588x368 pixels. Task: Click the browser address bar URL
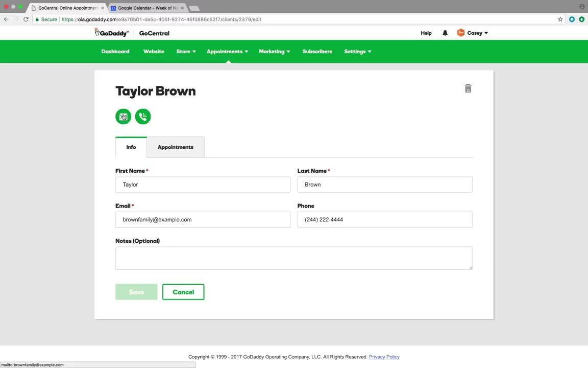pos(161,19)
